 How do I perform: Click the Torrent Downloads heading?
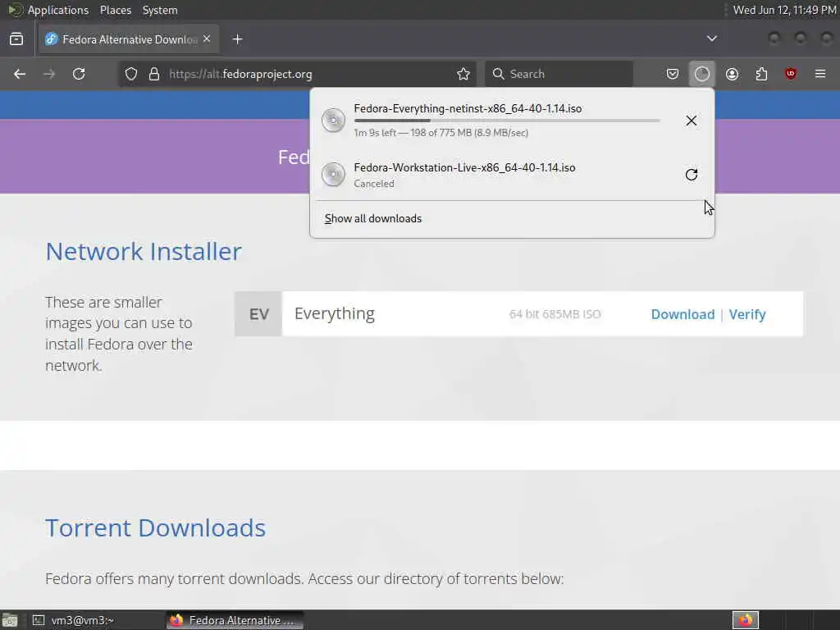[x=155, y=527]
